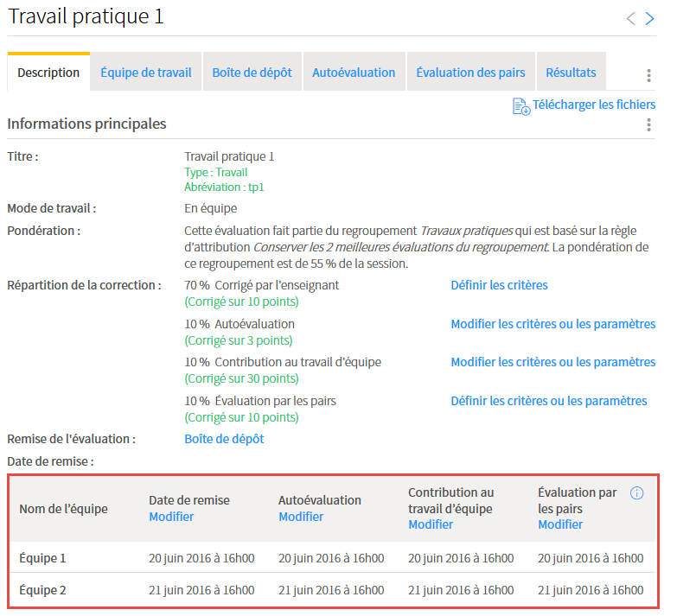Select the Autoévaluation tab
The height and width of the screenshot is (616, 677).
tap(354, 73)
